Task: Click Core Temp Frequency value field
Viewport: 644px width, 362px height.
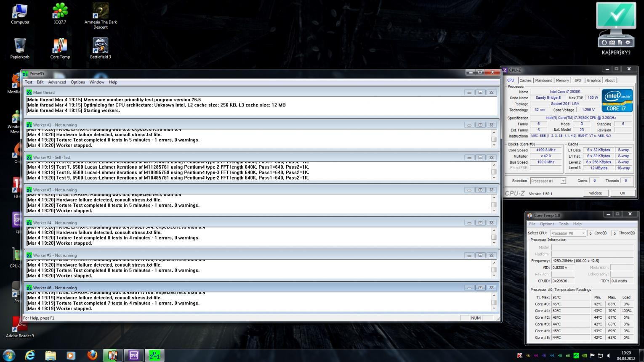Action: coord(592,261)
